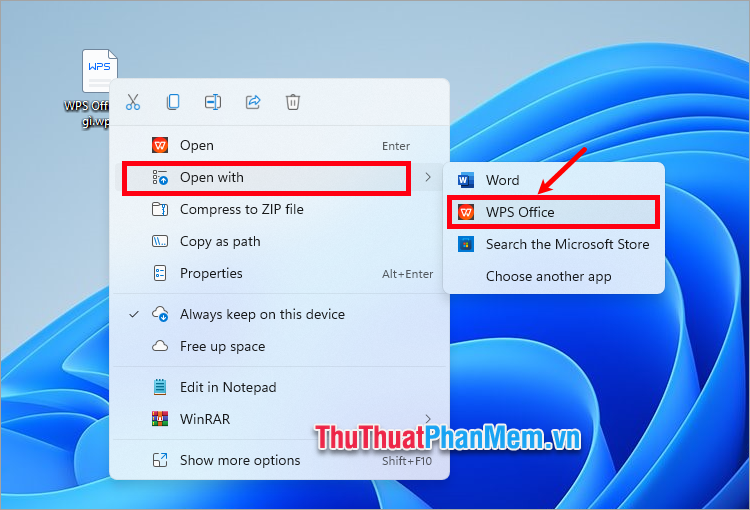Screen dimensions: 750x510
Task: Click the Properties icon
Action: click(x=160, y=273)
